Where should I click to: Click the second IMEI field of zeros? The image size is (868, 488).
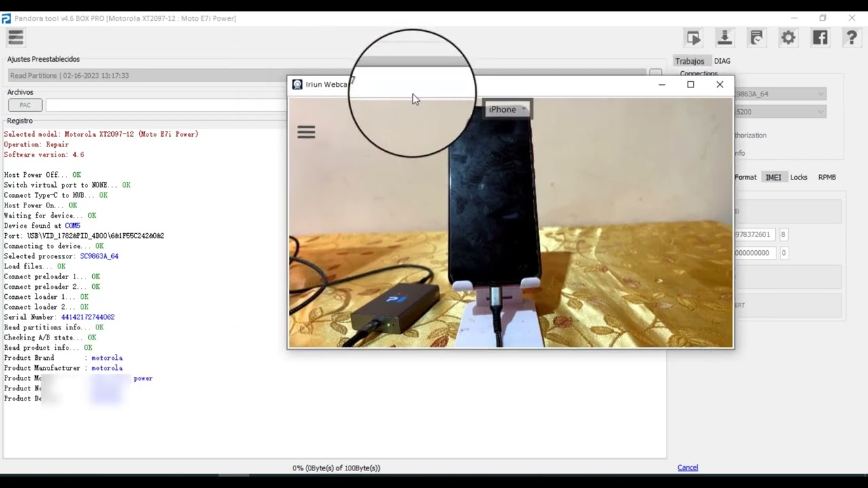pyautogui.click(x=753, y=253)
